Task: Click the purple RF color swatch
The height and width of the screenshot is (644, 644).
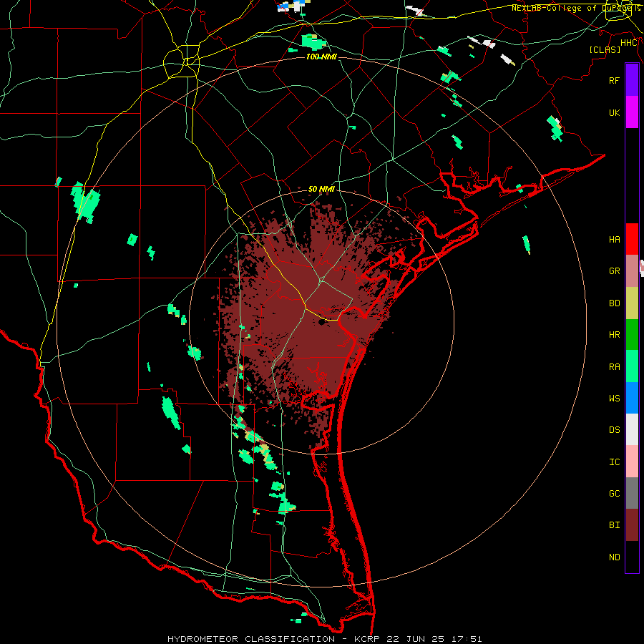Action: (632, 80)
